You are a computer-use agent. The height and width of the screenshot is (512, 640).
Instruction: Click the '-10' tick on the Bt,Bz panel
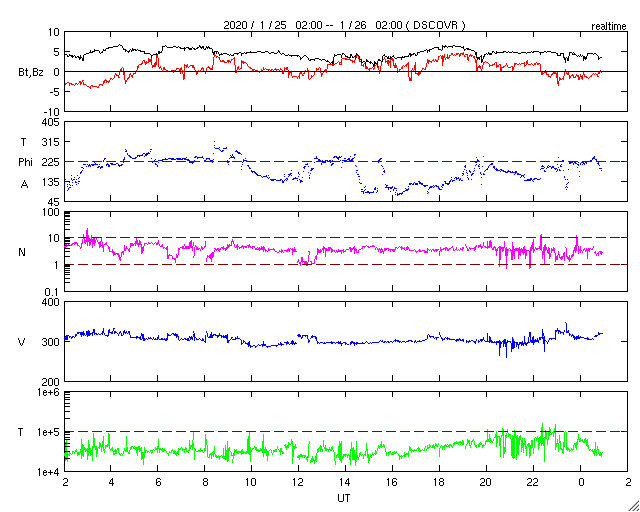pos(51,112)
